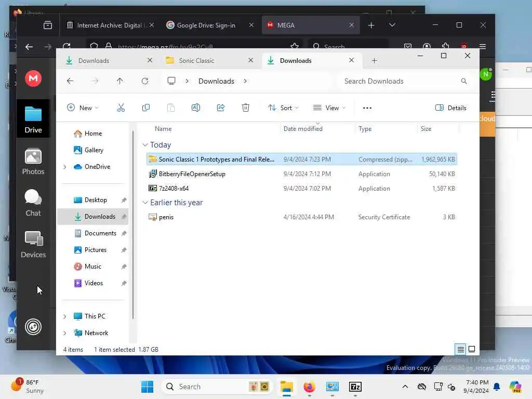Viewport: 532px width, 399px height.
Task: Collapse the Earlier this year group
Action: point(145,203)
